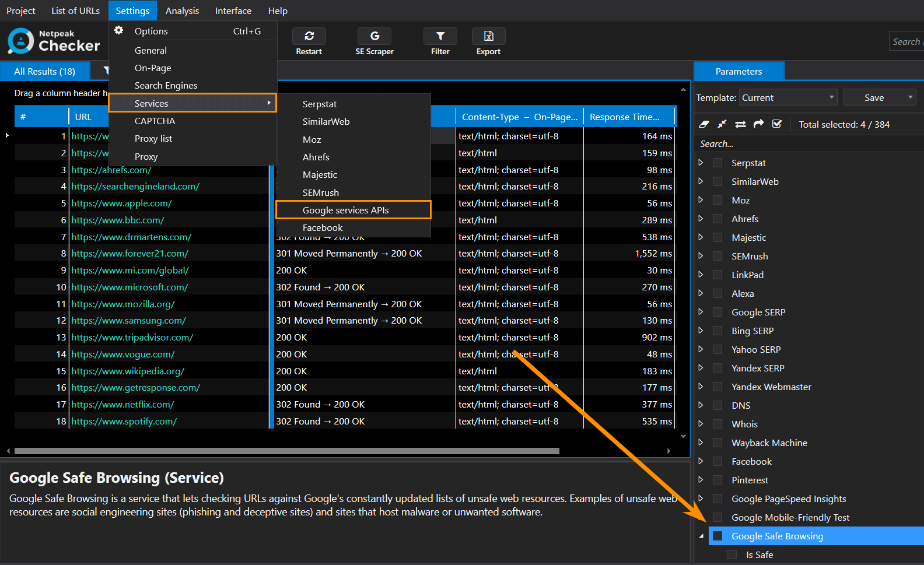
Task: Tick the SimilarWeb parameter checkbox
Action: pos(717,181)
